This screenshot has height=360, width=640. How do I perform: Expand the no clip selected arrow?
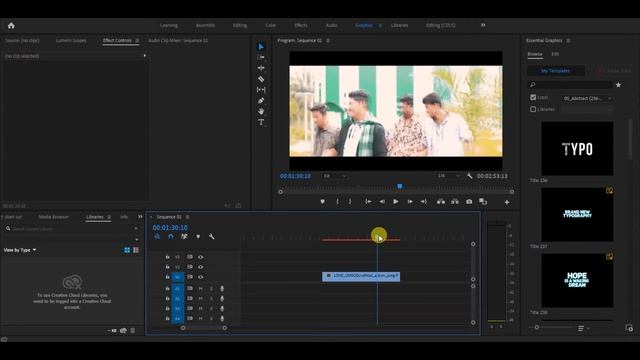point(144,56)
